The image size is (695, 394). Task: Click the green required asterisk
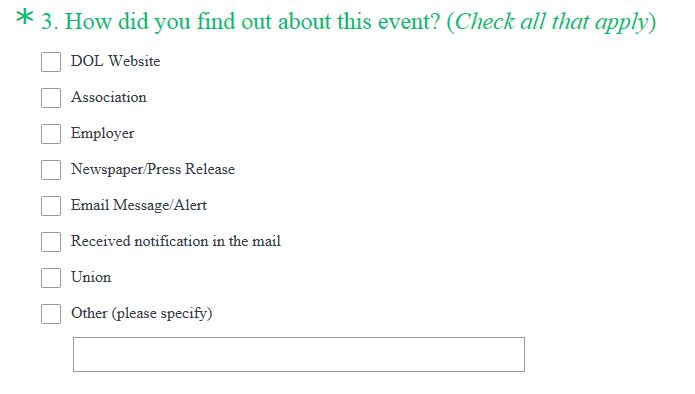click(25, 18)
